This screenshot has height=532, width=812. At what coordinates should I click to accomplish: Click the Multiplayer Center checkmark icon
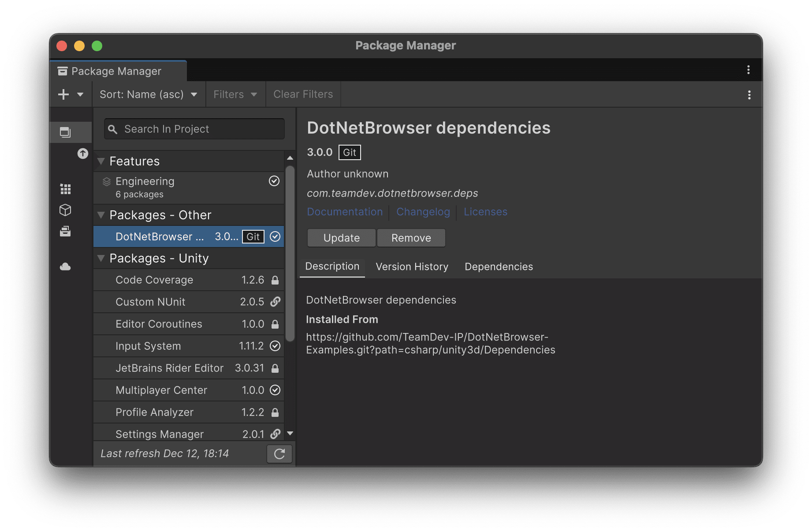click(275, 390)
